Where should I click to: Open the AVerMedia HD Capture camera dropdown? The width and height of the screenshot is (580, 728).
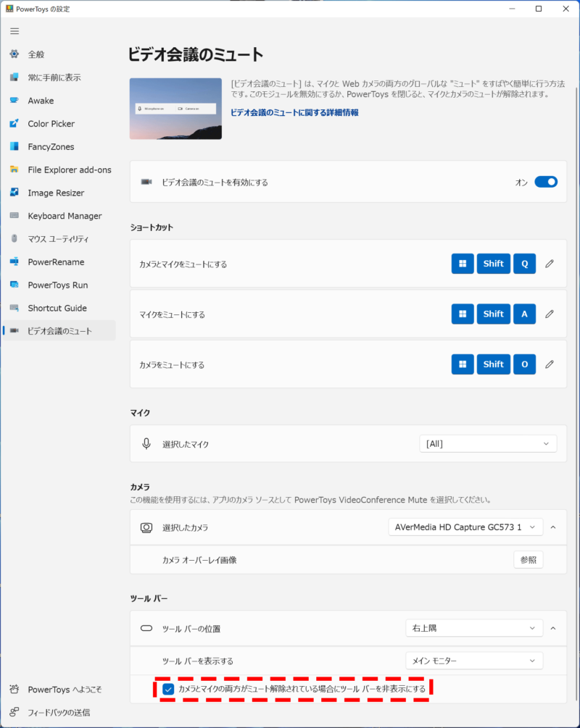click(x=465, y=527)
